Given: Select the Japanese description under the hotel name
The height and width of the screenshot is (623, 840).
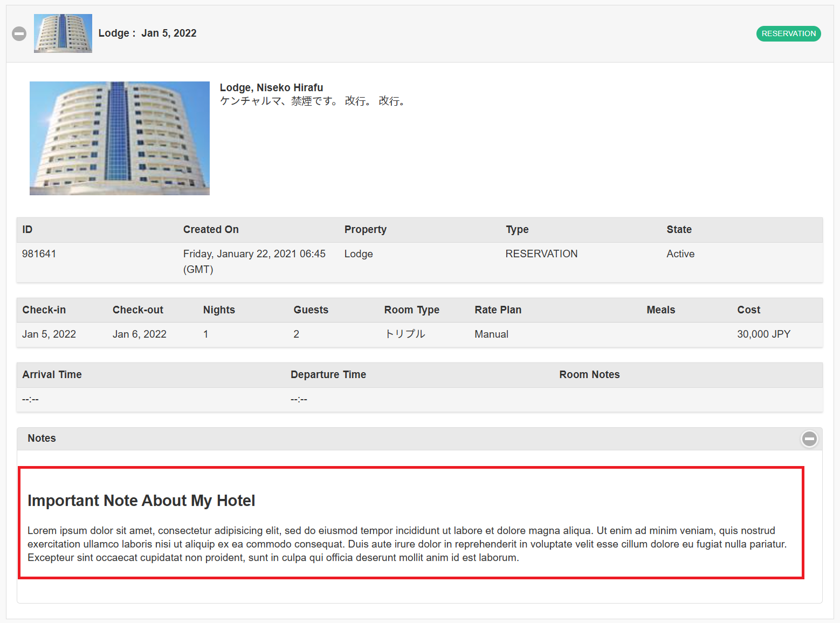Looking at the screenshot, I should [313, 101].
